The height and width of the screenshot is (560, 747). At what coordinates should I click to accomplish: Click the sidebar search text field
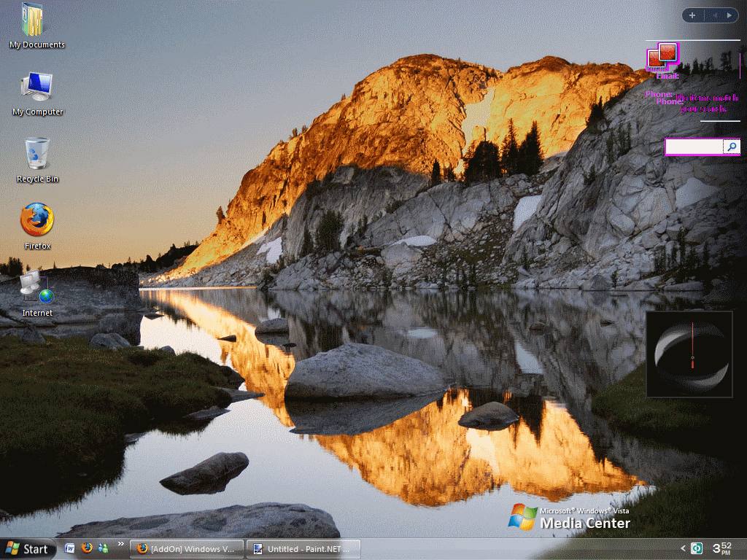tap(694, 147)
